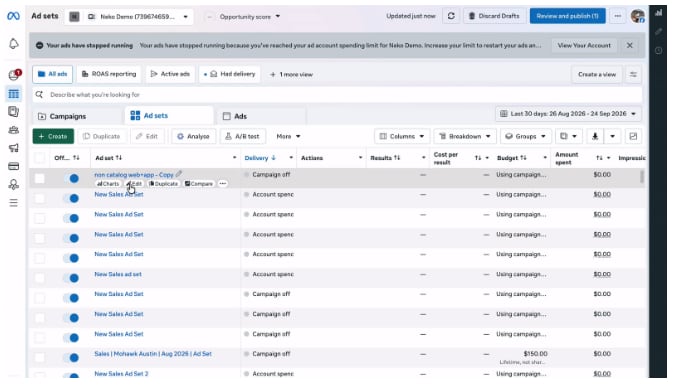Open the Last 30 days date range picker

point(568,114)
